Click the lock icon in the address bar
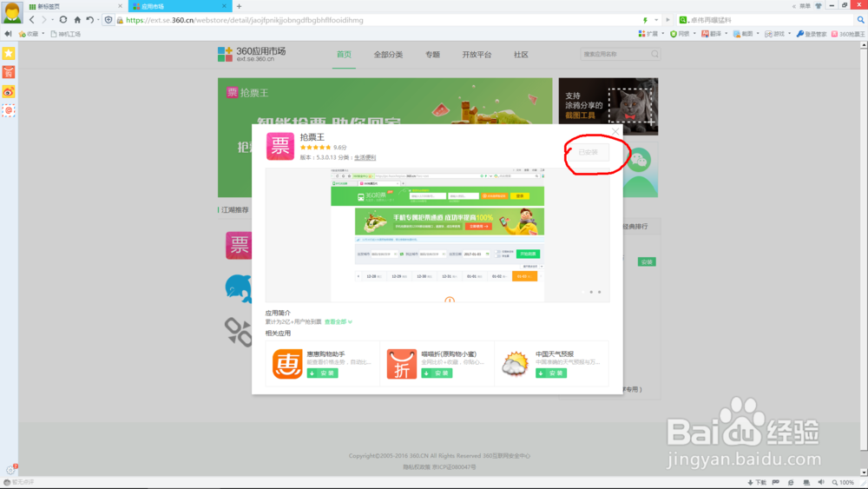Screen dimensions: 868x489 point(120,20)
